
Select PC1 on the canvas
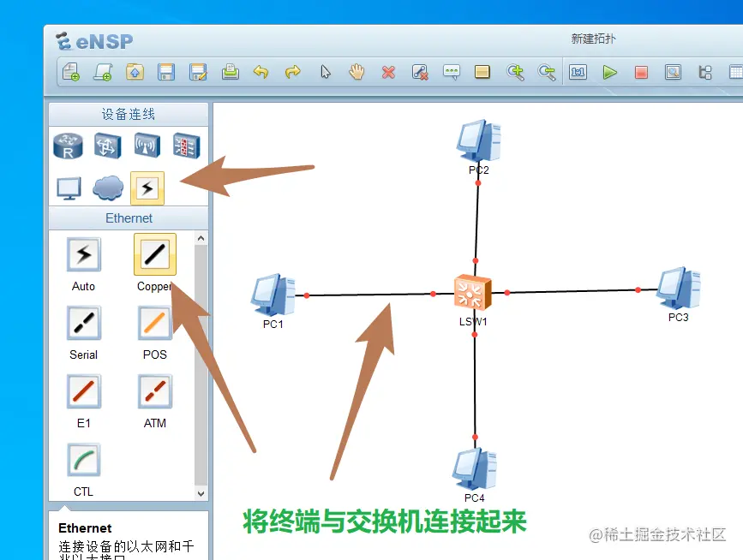tap(273, 295)
